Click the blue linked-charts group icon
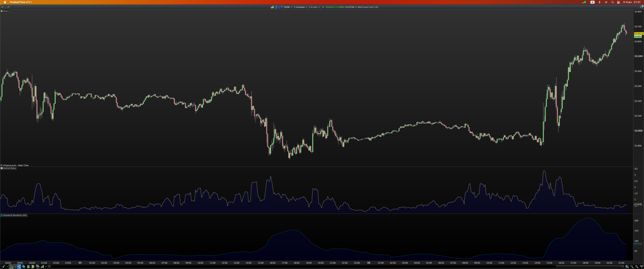The image size is (644, 269). 276,7
